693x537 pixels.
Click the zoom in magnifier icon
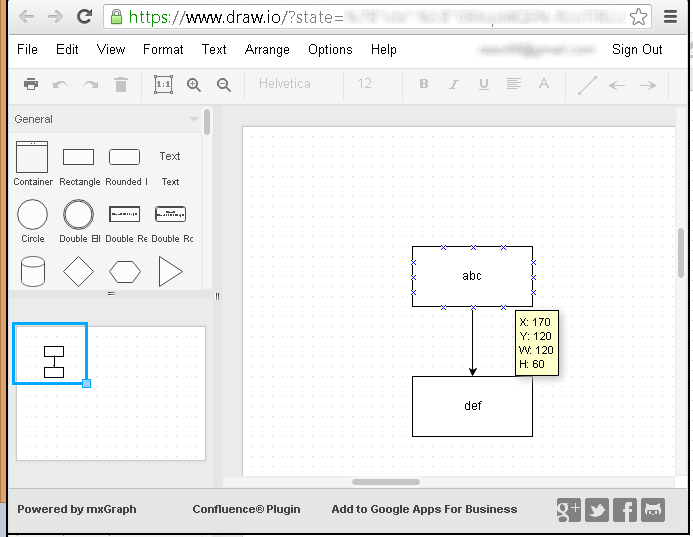pos(194,85)
